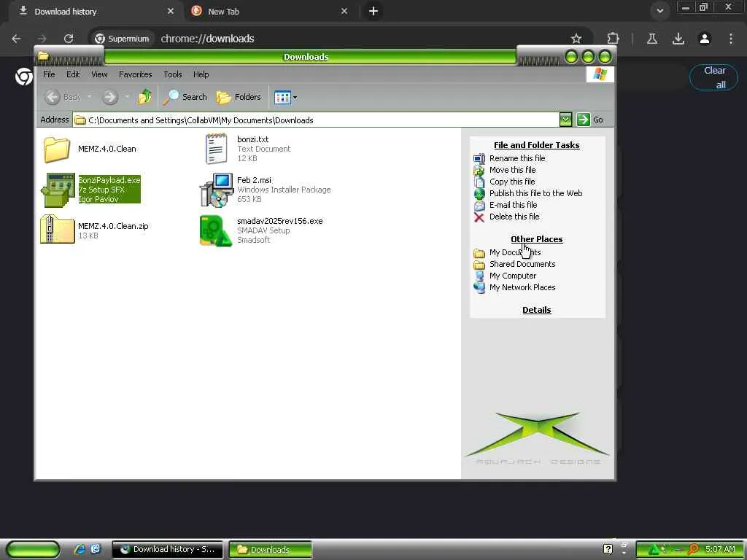Open the browser profile icon
This screenshot has width=747, height=560.
pyautogui.click(x=705, y=39)
